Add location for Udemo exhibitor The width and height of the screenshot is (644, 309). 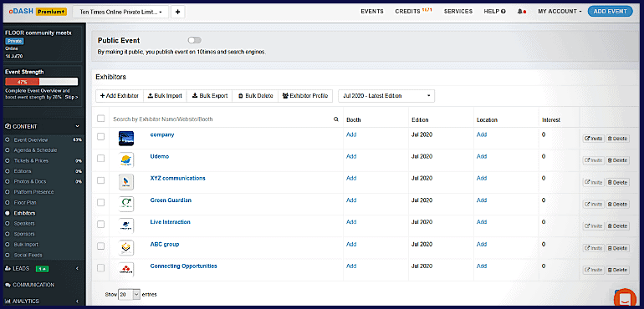coord(482,156)
